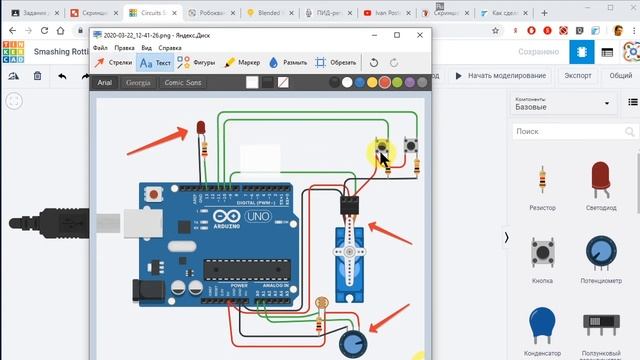Select the Стрелки arrow tool
This screenshot has height=360, width=640.
click(x=113, y=62)
